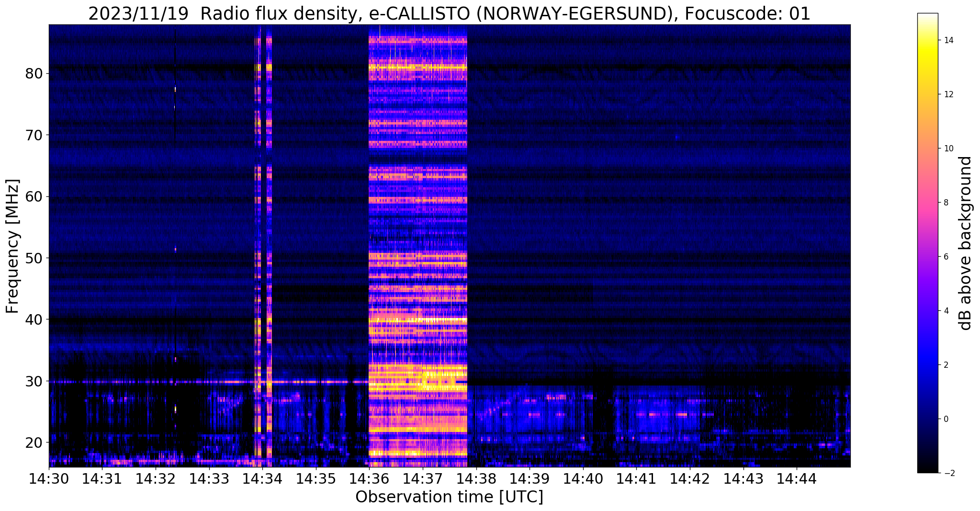Click the 14:35 time tick label
Image resolution: width=980 pixels, height=511 pixels.
316,478
